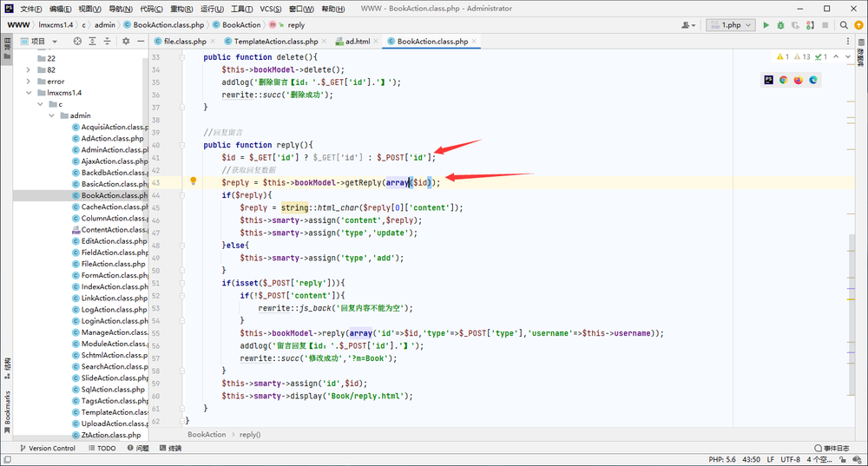
Task: Open Search Everywhere via the magnifier icon
Action: click(x=844, y=25)
